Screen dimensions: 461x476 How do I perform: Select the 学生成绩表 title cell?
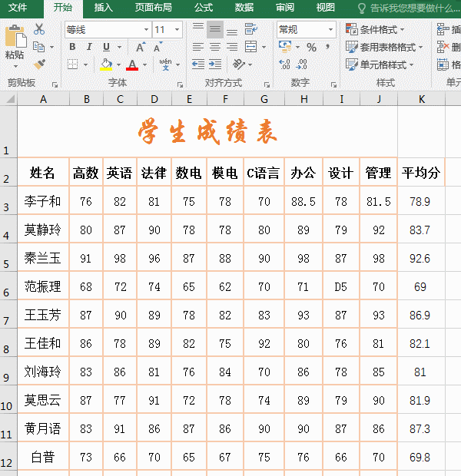point(207,131)
